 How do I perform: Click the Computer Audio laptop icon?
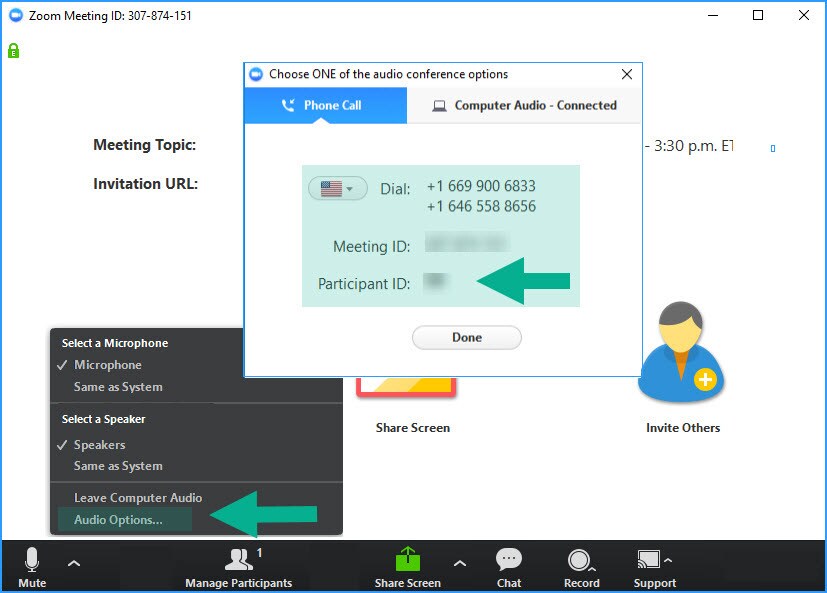[439, 106]
